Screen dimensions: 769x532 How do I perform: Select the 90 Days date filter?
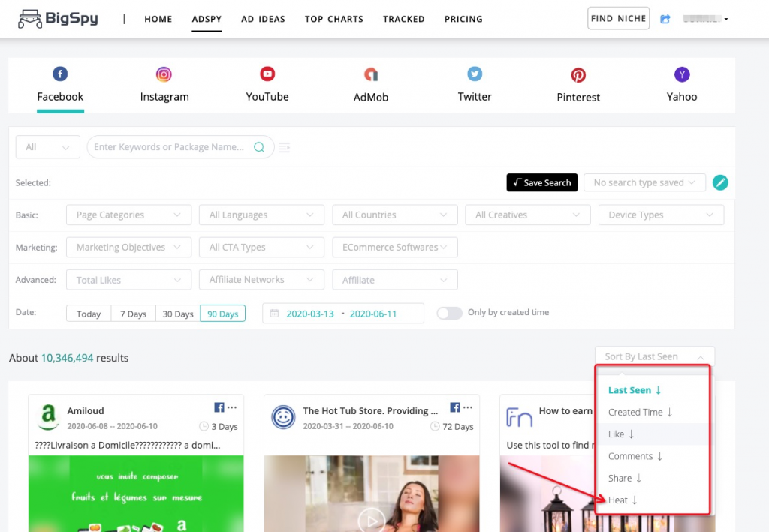click(x=222, y=314)
